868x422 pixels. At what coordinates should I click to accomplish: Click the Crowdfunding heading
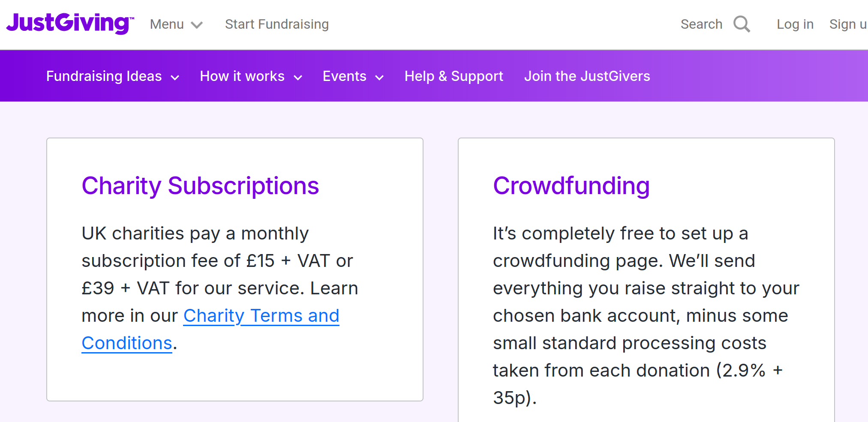(571, 186)
